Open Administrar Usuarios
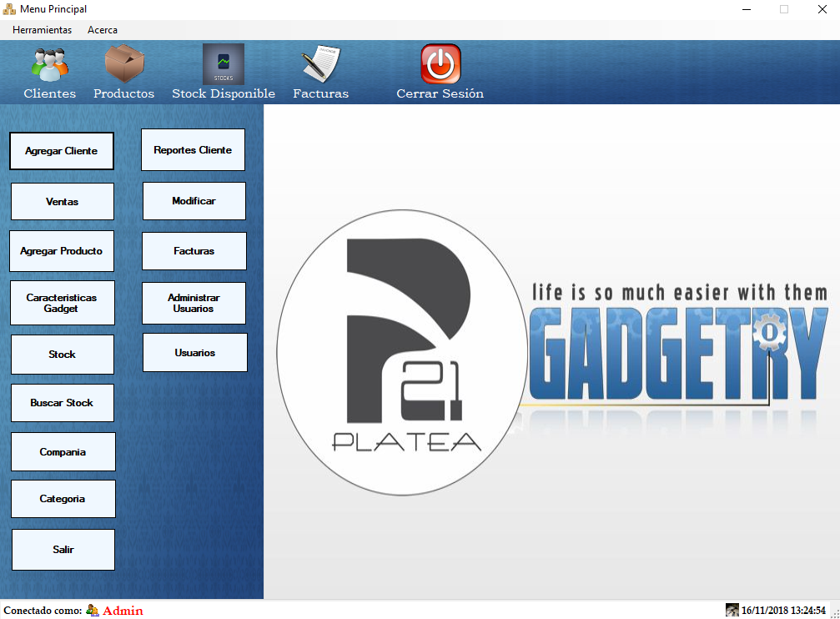 pos(194,304)
